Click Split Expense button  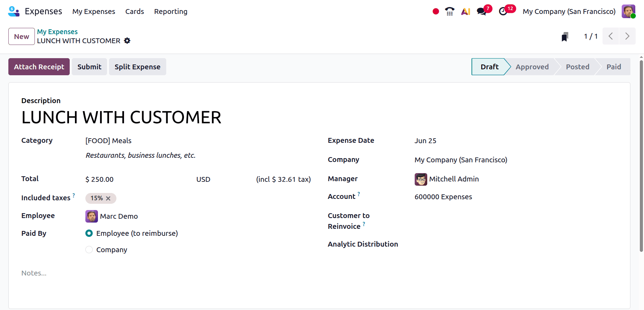(138, 67)
